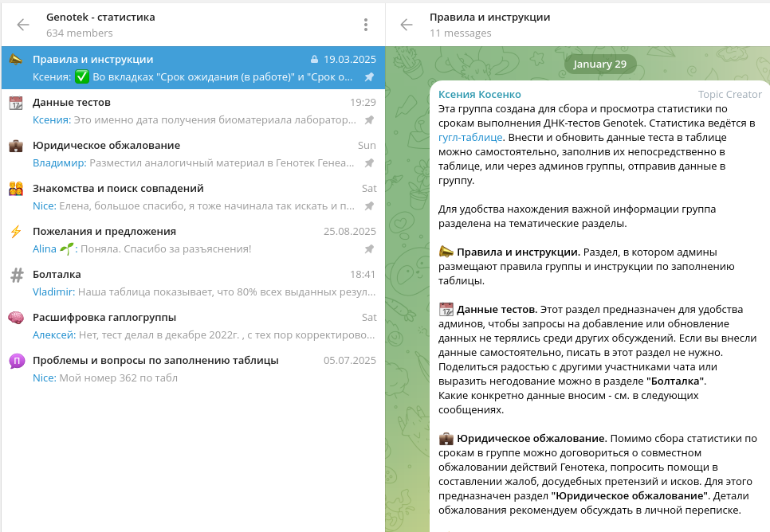Click purple П icon of Проблемы и вопросы topic
This screenshot has height=532, width=770.
[17, 362]
